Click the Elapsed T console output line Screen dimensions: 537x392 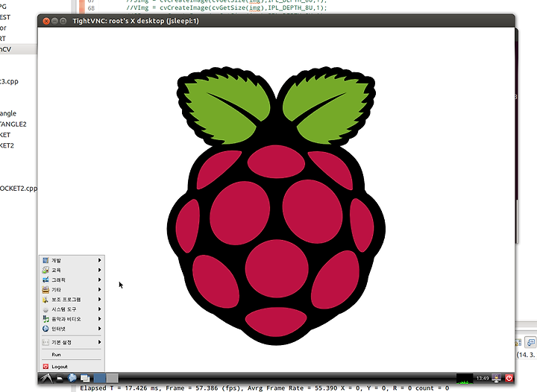tap(264, 388)
